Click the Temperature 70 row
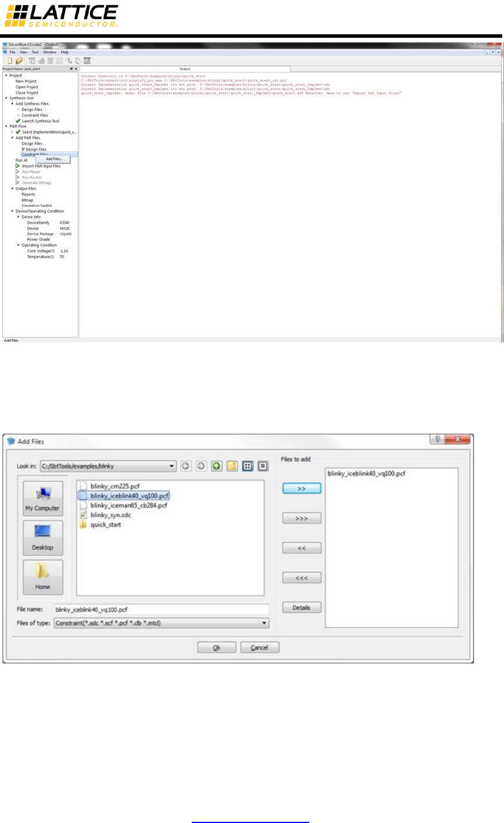Screen dimensions: 504x823 [x=45, y=256]
